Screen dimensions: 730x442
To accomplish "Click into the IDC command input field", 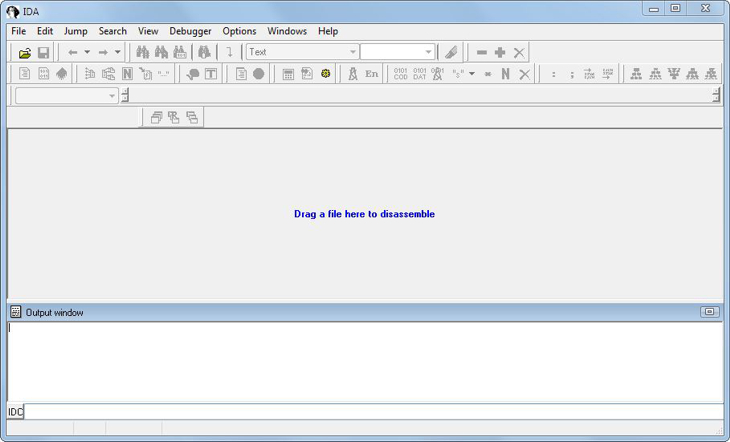I will point(370,412).
